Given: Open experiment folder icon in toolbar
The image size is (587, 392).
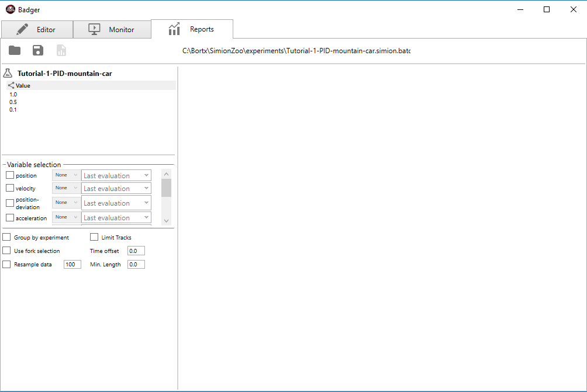Looking at the screenshot, I should (x=15, y=50).
